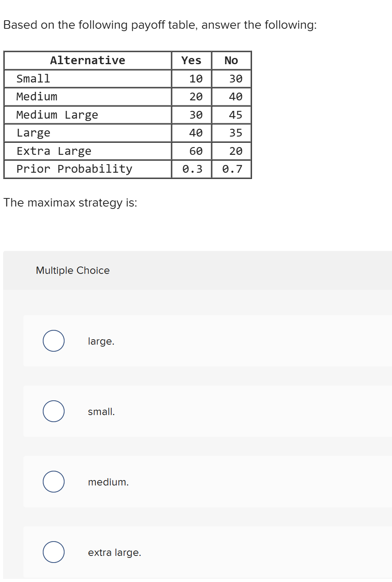Select the radio button for small
The image size is (392, 582).
pos(53,412)
